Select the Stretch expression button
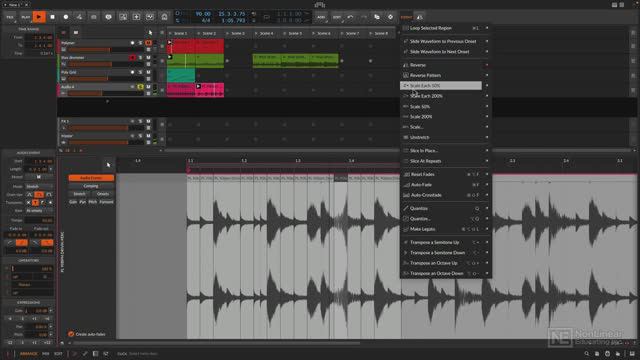640x360 pixels. coord(79,194)
